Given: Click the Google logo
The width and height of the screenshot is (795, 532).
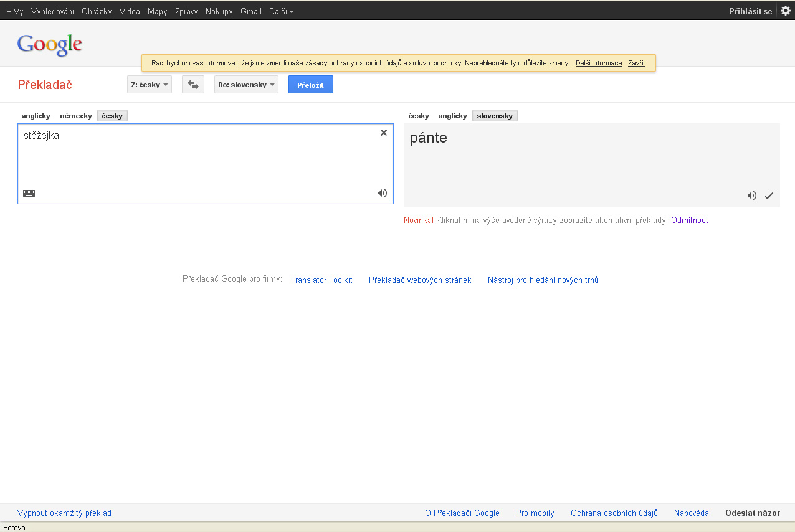Looking at the screenshot, I should 50,45.
